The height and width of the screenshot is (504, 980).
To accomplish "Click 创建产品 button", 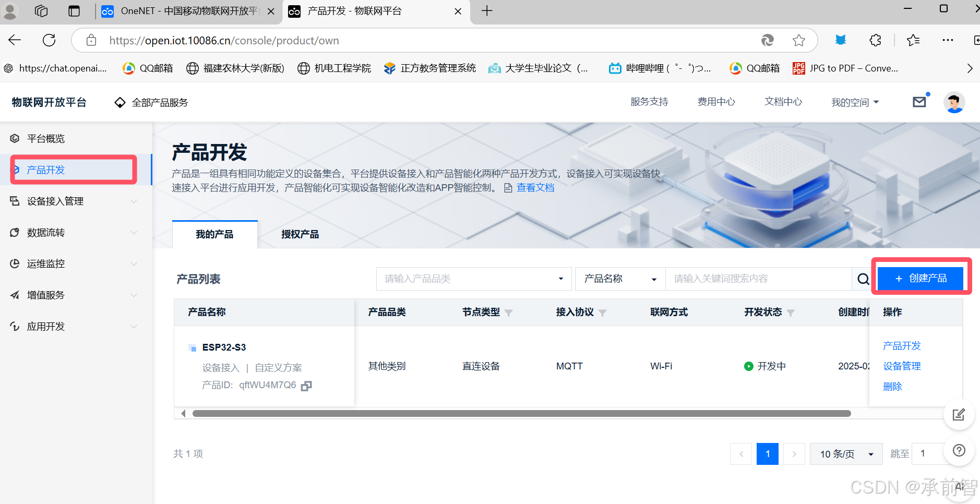I will [x=921, y=278].
